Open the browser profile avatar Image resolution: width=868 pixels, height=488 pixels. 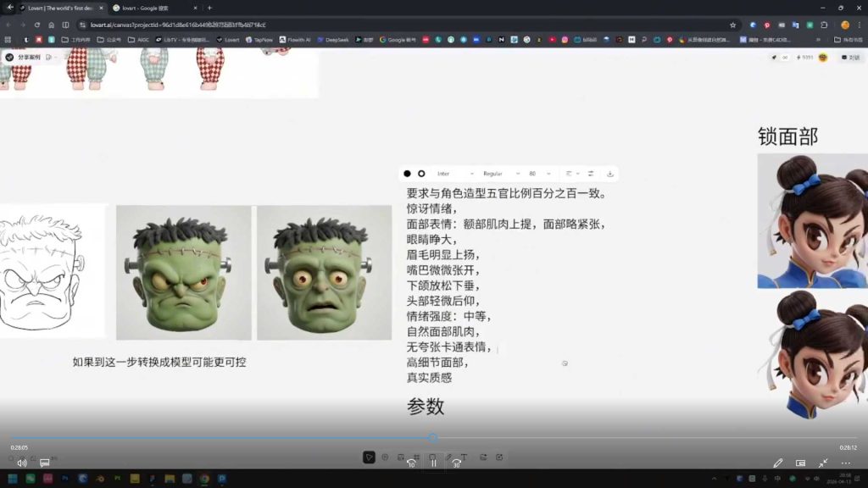pyautogui.click(x=845, y=25)
